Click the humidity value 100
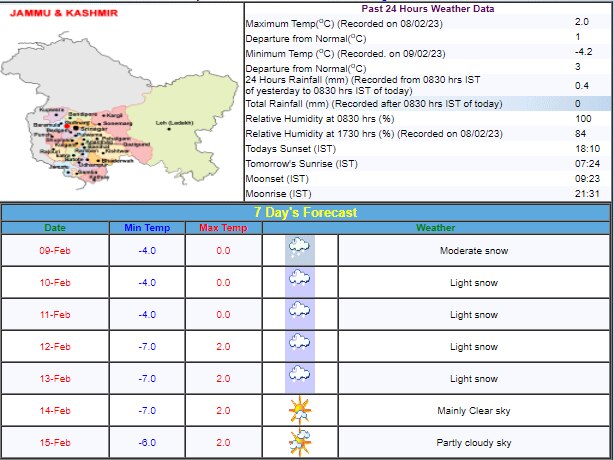614x460 pixels. [583, 119]
